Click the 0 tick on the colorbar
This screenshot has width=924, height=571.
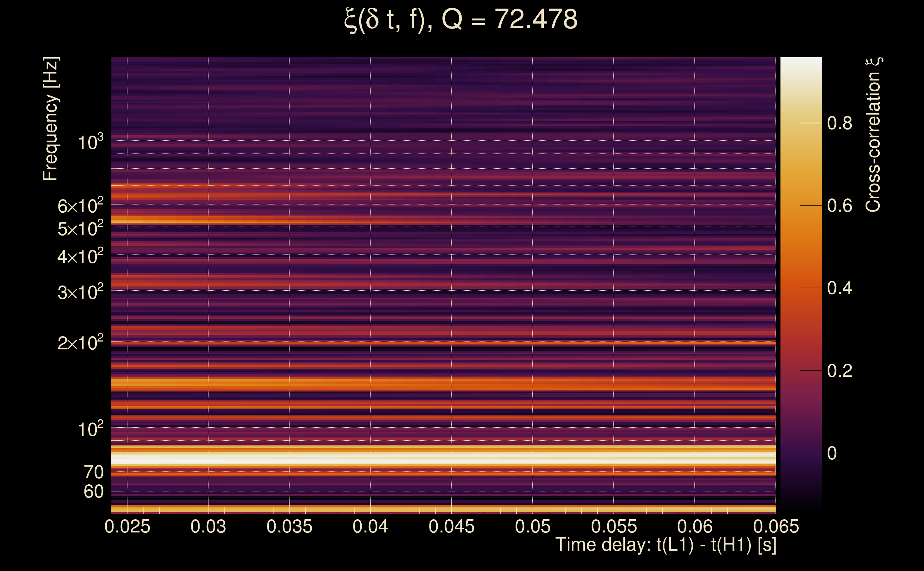point(832,454)
